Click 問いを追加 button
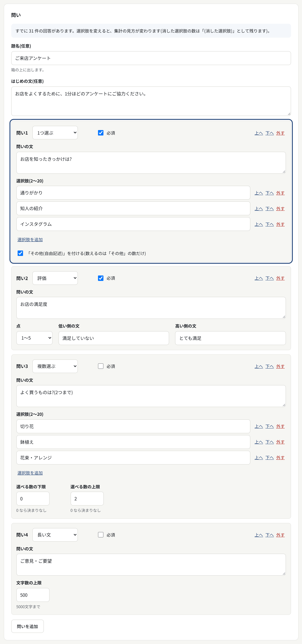Viewport: 302px width, 644px height. pos(28,626)
